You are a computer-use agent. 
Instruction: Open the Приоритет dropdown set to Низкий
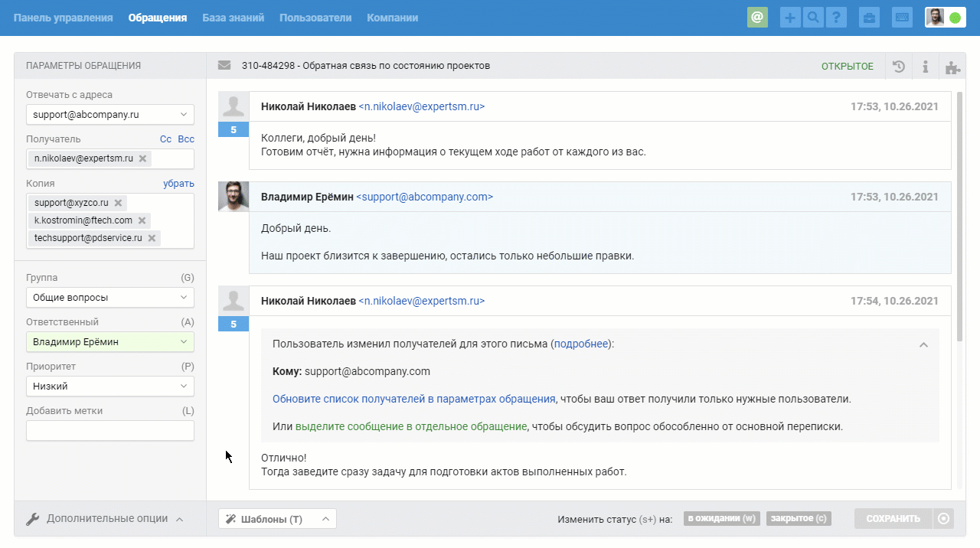click(x=109, y=386)
